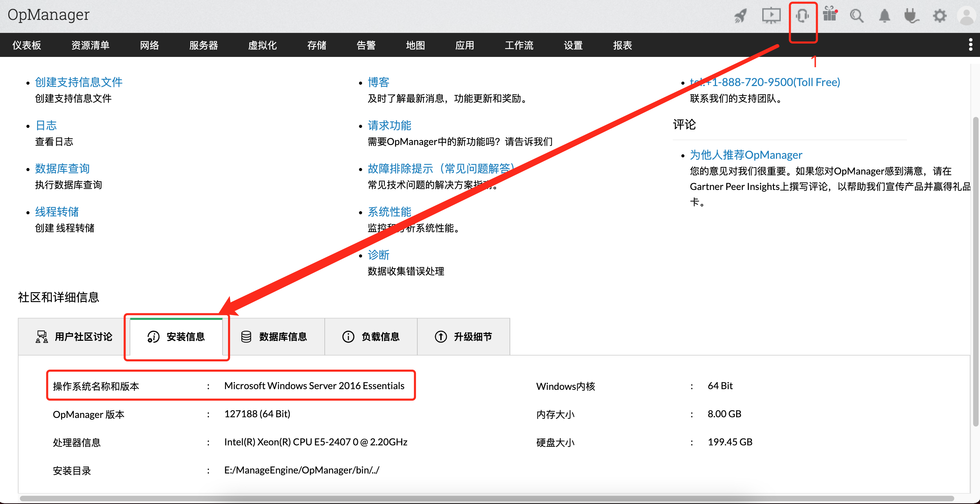Click the 操作系统名称和版本 label
Viewport: 980px width, 504px height.
pyautogui.click(x=96, y=386)
